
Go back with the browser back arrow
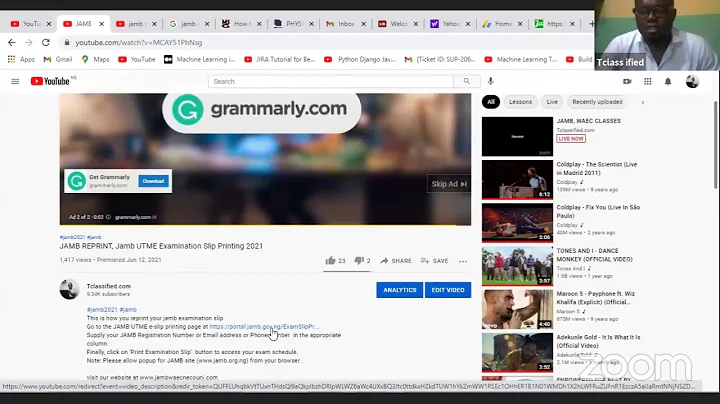(11, 42)
